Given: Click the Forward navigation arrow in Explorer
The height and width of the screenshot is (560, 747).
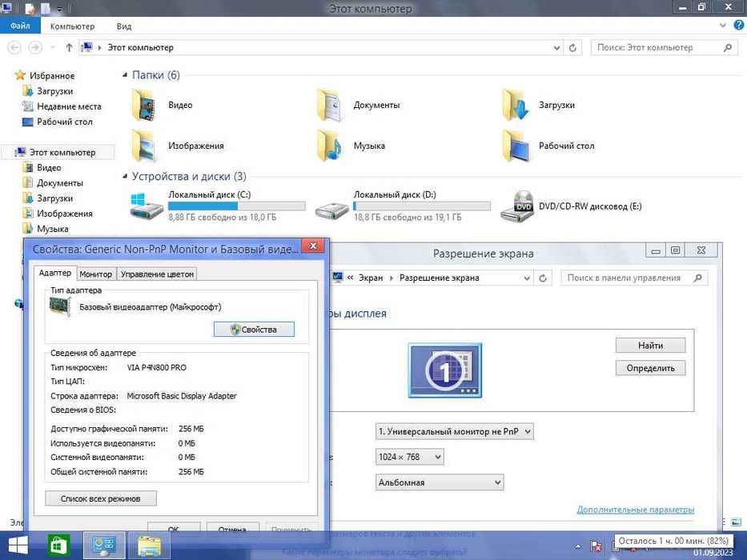Looking at the screenshot, I should (x=35, y=48).
